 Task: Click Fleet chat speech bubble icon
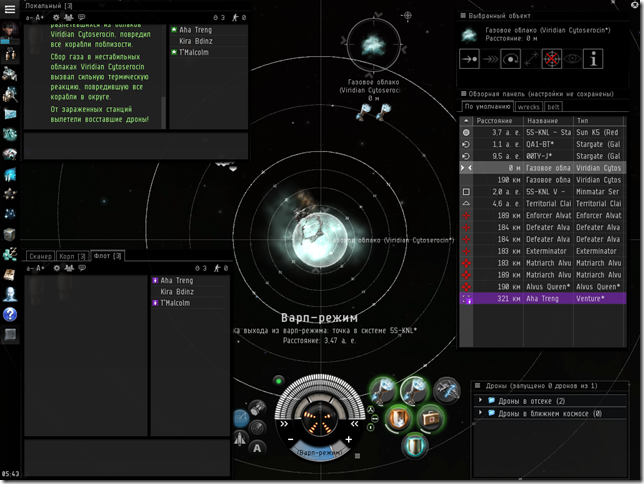82,268
